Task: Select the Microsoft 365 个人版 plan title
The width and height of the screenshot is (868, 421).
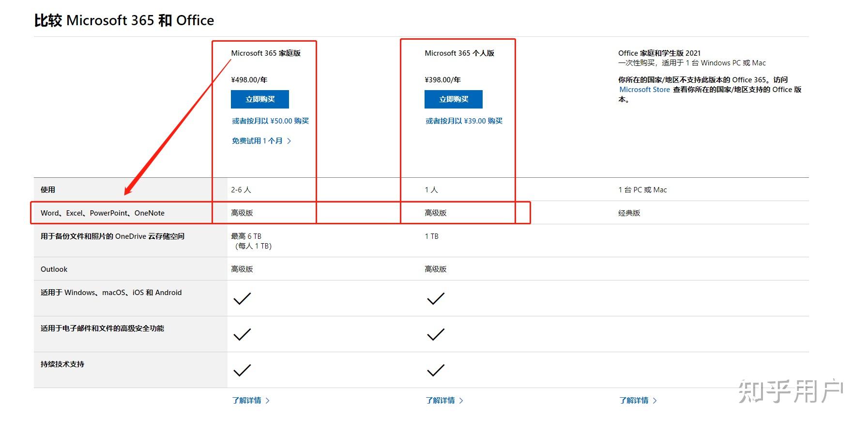Action: [x=459, y=53]
